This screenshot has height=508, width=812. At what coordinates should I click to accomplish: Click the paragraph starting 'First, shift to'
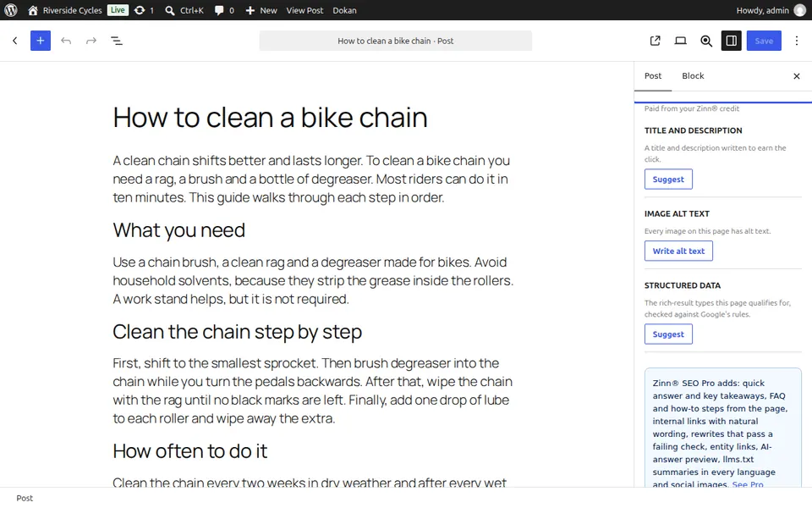click(x=313, y=391)
